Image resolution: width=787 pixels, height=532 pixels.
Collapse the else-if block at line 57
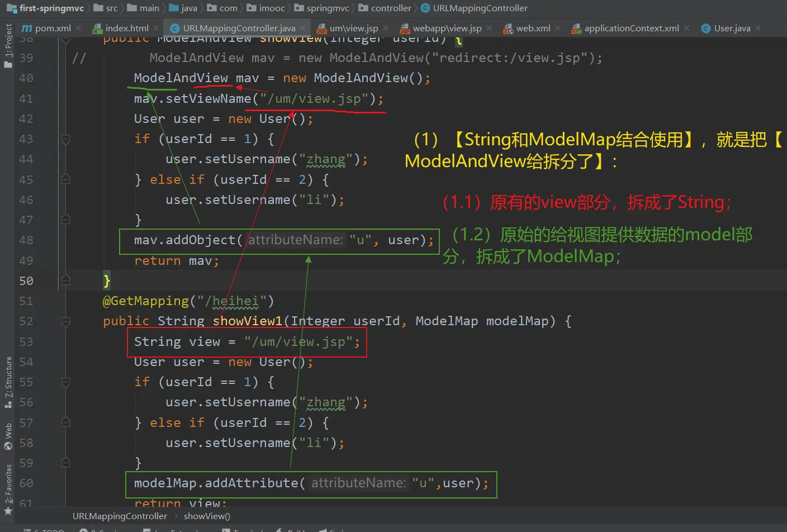pyautogui.click(x=66, y=423)
